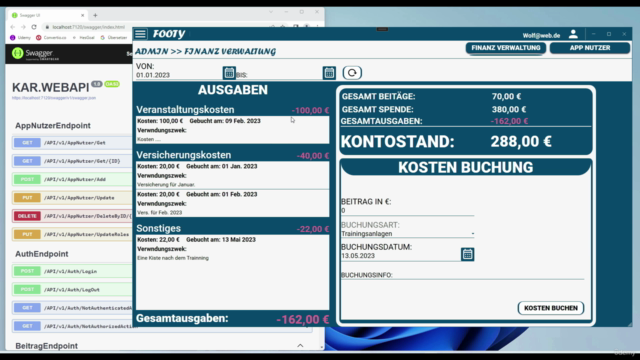The width and height of the screenshot is (640, 360).
Task: Click the circular refresh icon beside BIS
Action: coord(352,73)
